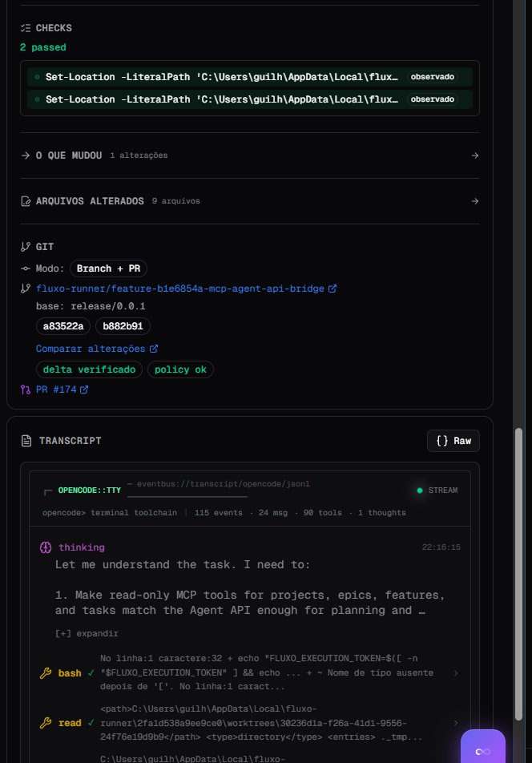
Task: Click the edited-file icon beside ARQUIVOS ALTERADOS
Action: click(26, 201)
